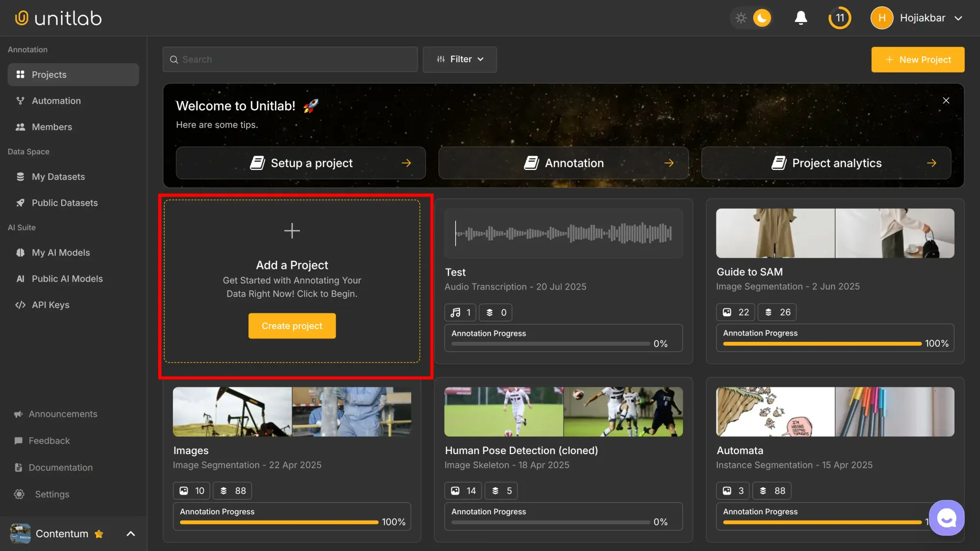The height and width of the screenshot is (551, 980).
Task: Open the Human Pose Detection project thumbnail
Action: tap(563, 411)
